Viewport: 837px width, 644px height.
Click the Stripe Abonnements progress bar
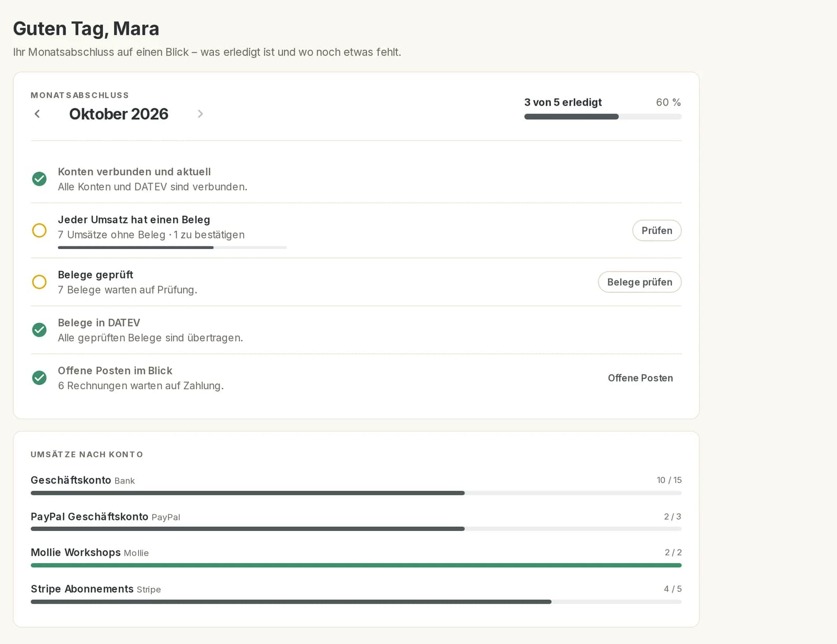click(356, 602)
